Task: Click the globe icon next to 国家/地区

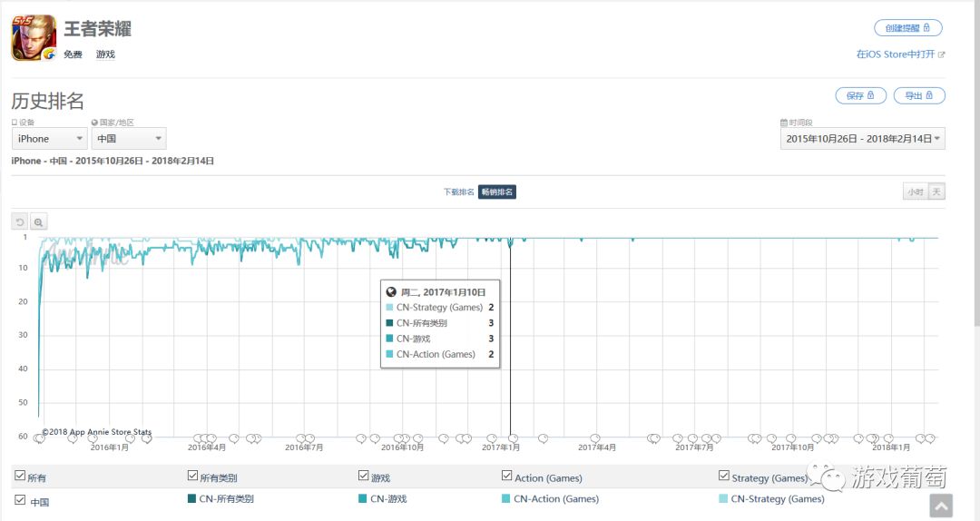Action: (x=94, y=123)
